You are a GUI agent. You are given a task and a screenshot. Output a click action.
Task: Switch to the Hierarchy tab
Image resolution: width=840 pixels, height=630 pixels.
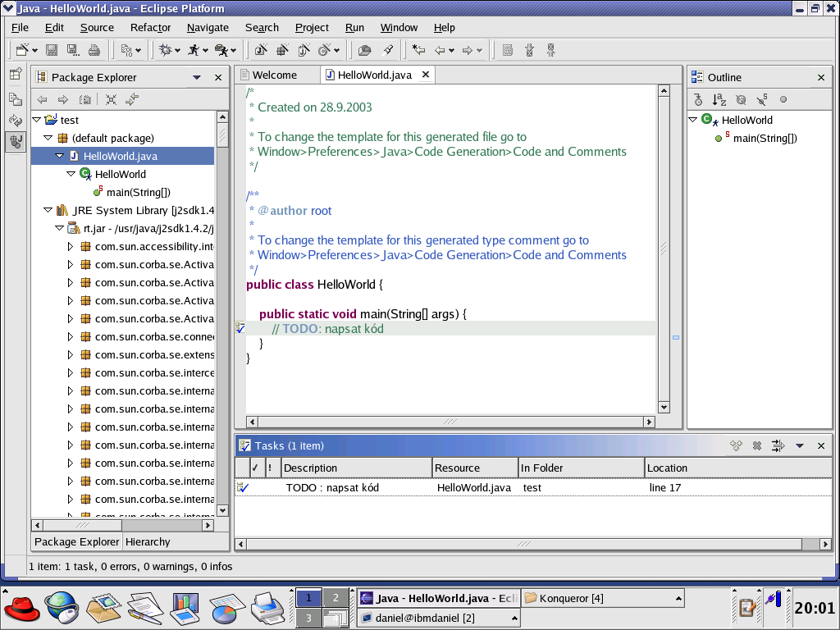(148, 541)
